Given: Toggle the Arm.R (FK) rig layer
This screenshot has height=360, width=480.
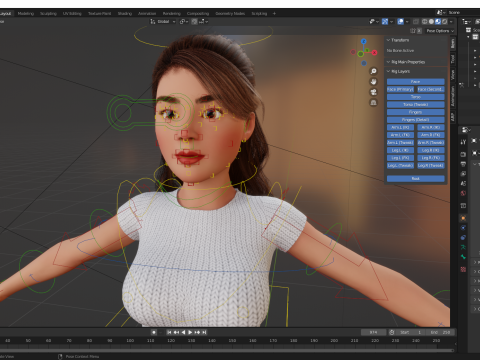Looking at the screenshot, I should (x=431, y=135).
